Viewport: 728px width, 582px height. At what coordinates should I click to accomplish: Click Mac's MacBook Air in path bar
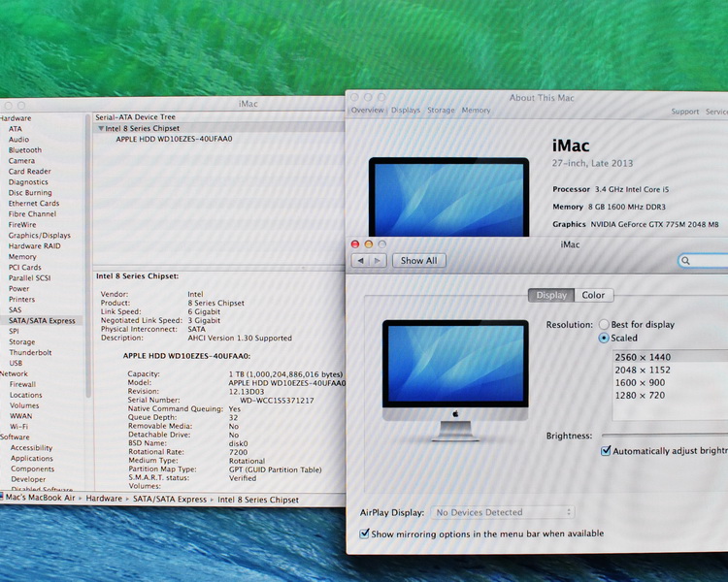40,498
